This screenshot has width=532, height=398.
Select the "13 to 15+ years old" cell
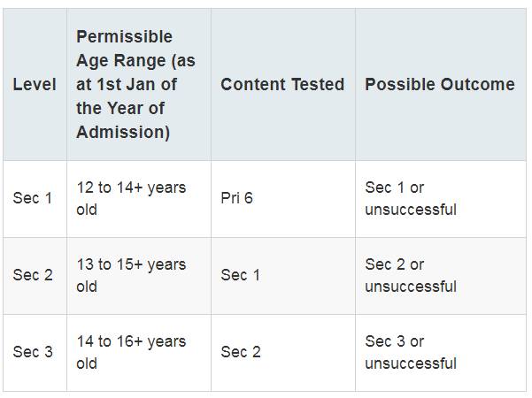[x=131, y=275]
